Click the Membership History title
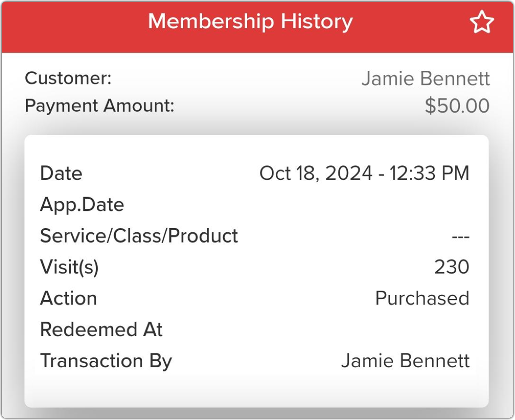Image resolution: width=515 pixels, height=420 pixels. tap(250, 21)
